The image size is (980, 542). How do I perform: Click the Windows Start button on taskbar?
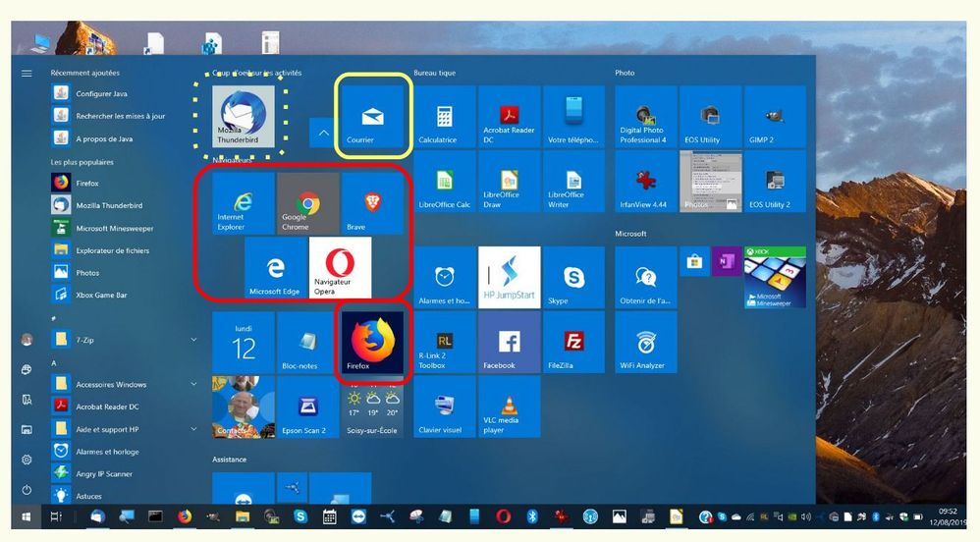[27, 516]
